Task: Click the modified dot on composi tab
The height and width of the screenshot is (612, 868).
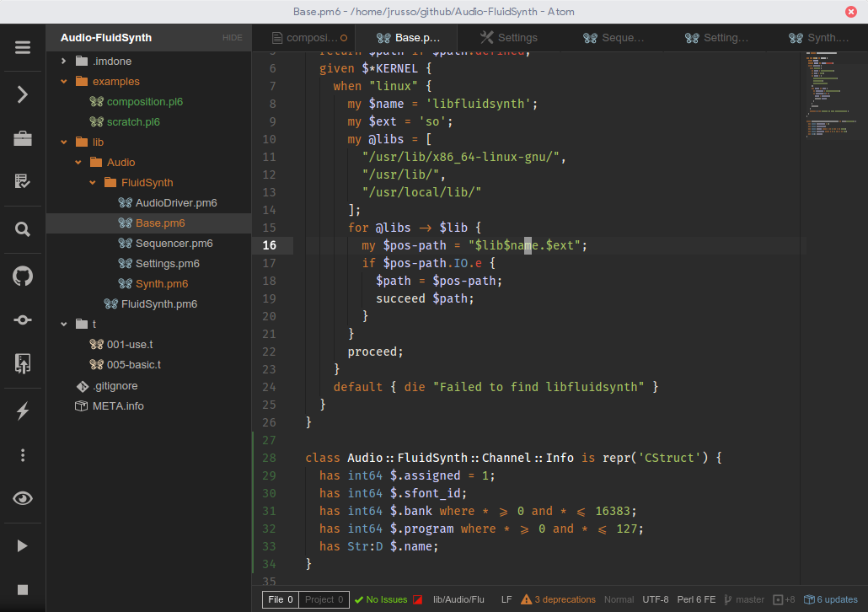Action: coord(344,38)
